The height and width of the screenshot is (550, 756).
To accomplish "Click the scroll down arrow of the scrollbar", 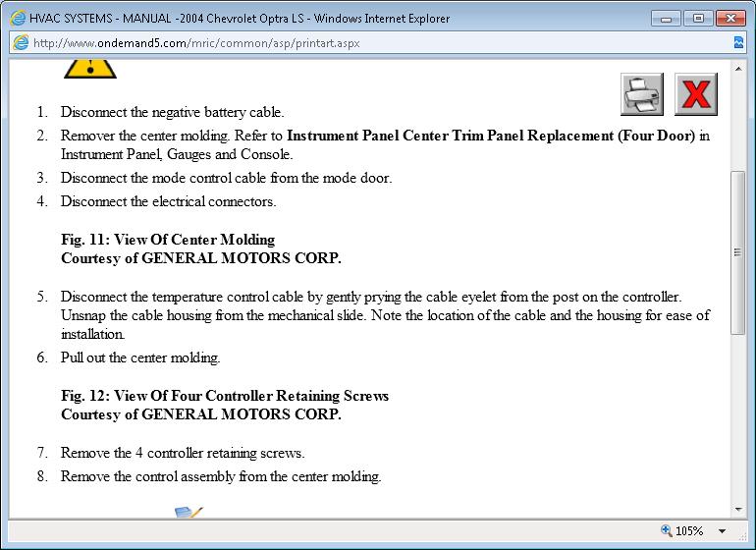I will pyautogui.click(x=738, y=509).
